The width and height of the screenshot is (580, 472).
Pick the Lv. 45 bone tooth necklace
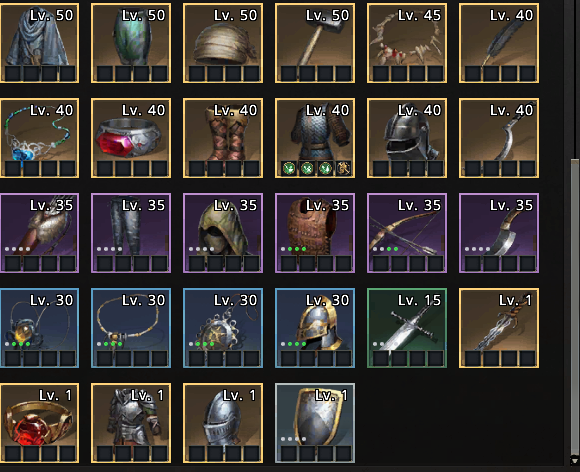(x=407, y=43)
